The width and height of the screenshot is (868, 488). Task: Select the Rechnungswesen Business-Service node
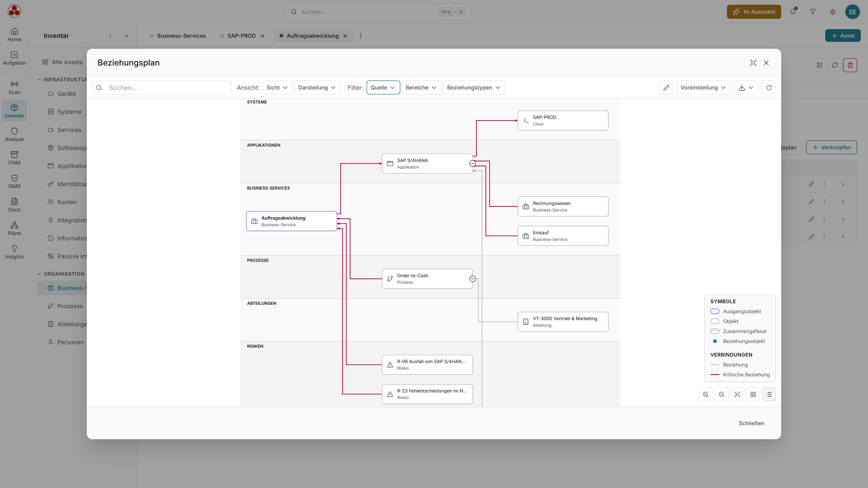click(563, 206)
